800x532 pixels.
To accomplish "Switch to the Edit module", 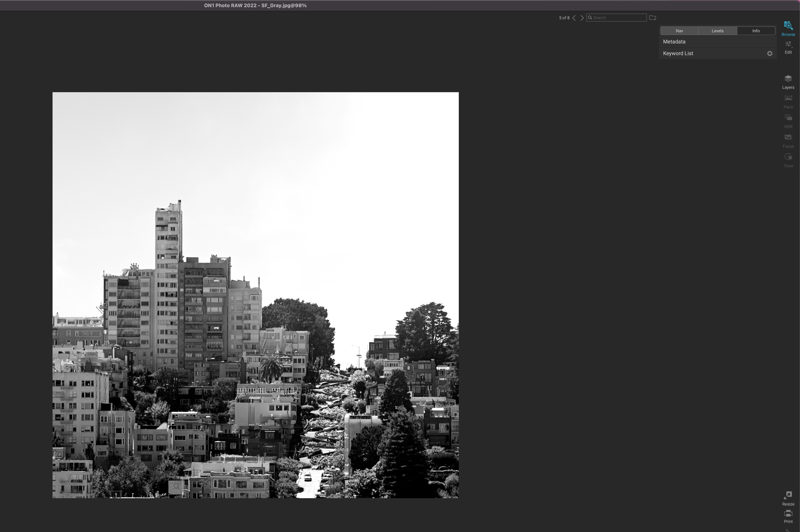I will click(788, 47).
